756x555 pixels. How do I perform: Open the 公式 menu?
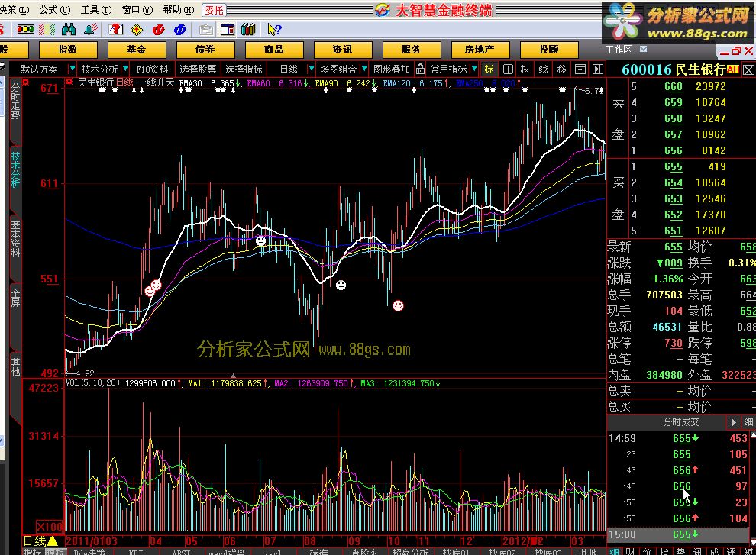[55, 10]
